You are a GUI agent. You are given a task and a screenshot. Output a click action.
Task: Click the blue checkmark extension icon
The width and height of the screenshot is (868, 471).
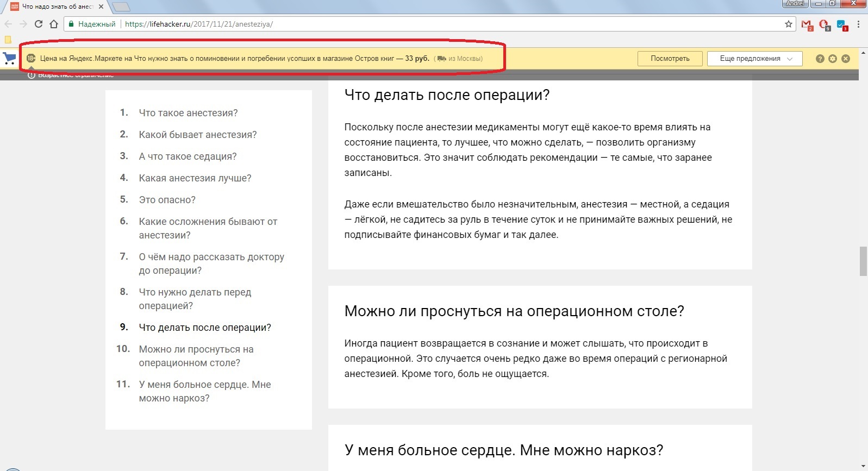coord(842,24)
